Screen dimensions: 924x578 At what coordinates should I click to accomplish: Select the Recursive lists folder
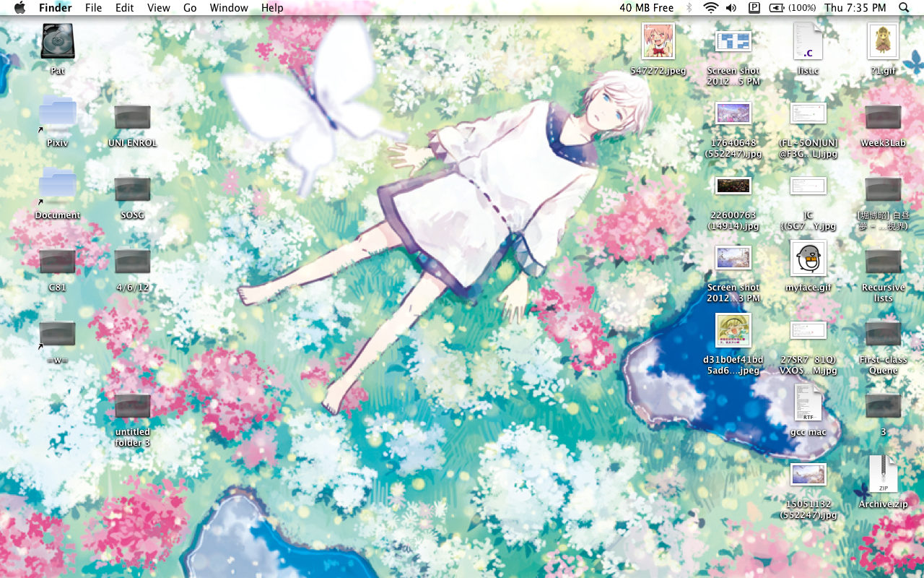[884, 262]
